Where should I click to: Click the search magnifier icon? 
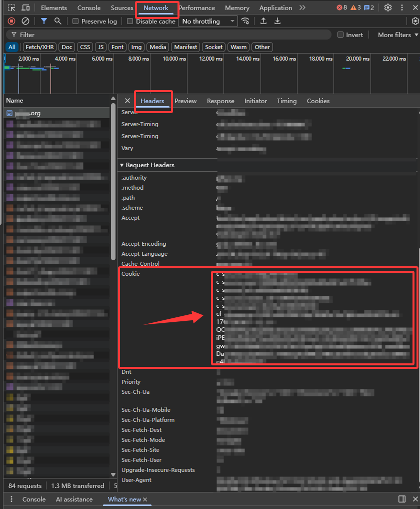[x=58, y=21]
